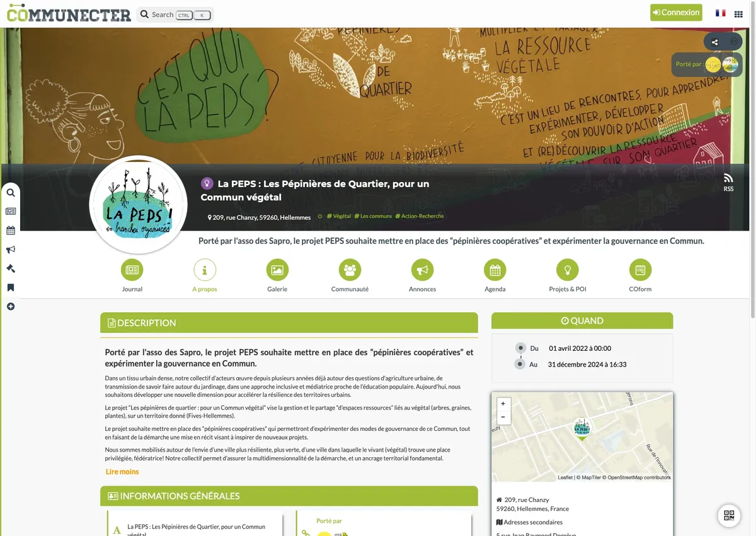Click the La PEPS marker on the map
756x536 pixels.
coord(582,428)
